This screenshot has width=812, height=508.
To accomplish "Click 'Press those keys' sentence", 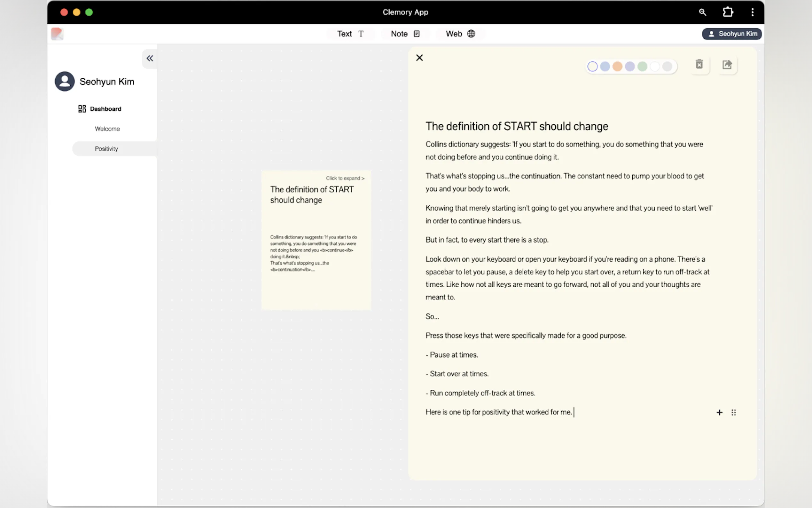I will 526,335.
